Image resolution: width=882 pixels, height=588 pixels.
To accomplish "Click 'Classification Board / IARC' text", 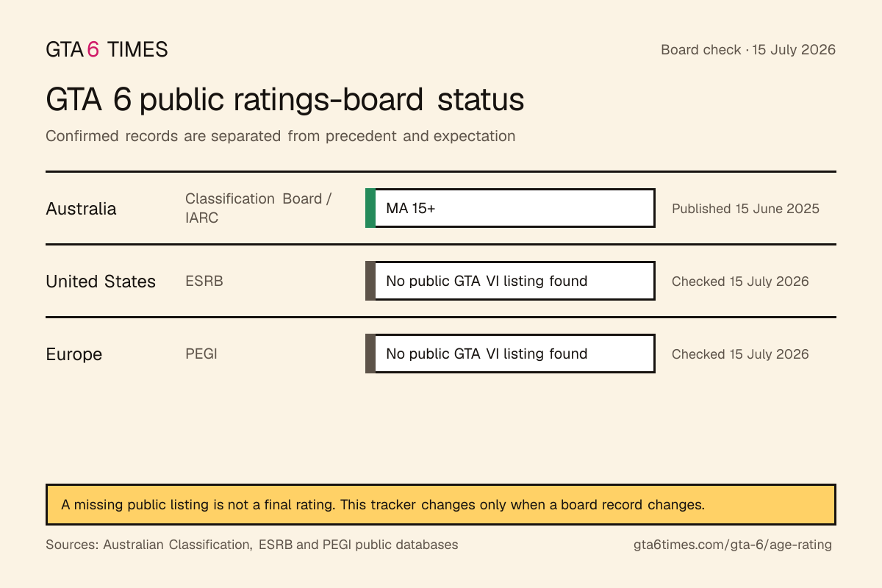I will click(x=259, y=208).
